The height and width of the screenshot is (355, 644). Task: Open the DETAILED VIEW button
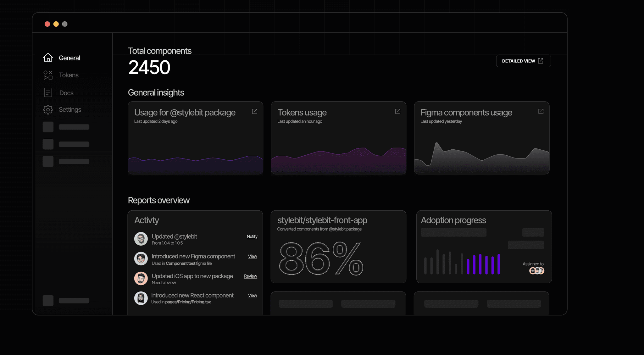(523, 61)
